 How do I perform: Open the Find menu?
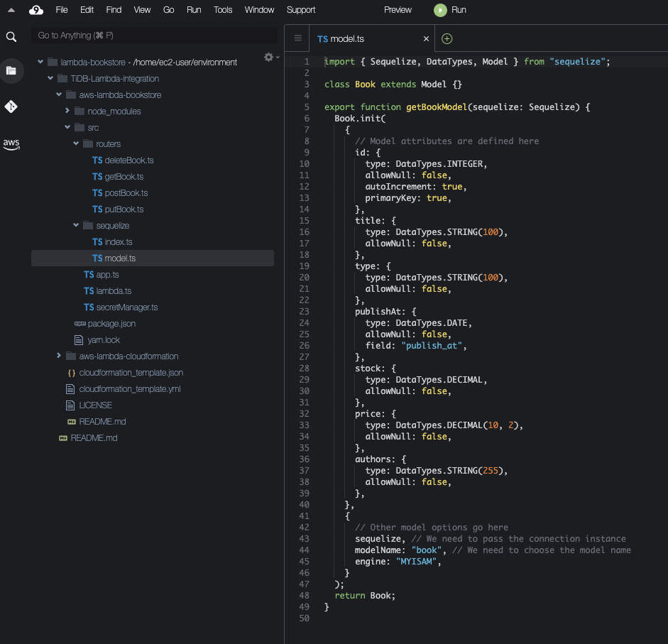[x=114, y=10]
